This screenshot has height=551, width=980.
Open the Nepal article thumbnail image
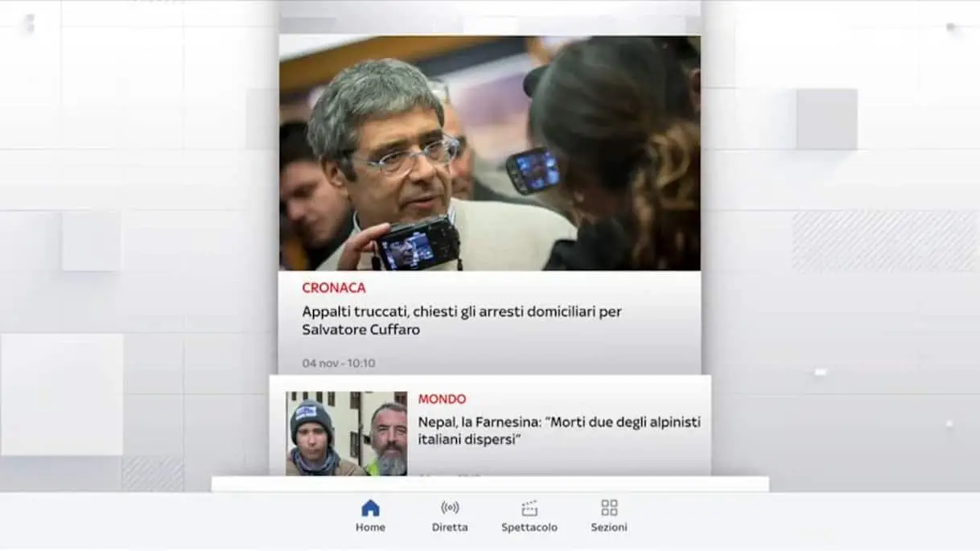[346, 434]
